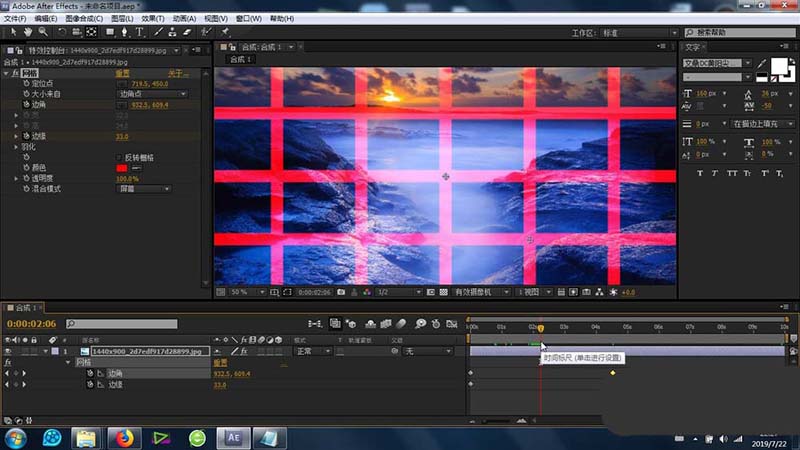Open grid and guide options icon

click(x=274, y=292)
